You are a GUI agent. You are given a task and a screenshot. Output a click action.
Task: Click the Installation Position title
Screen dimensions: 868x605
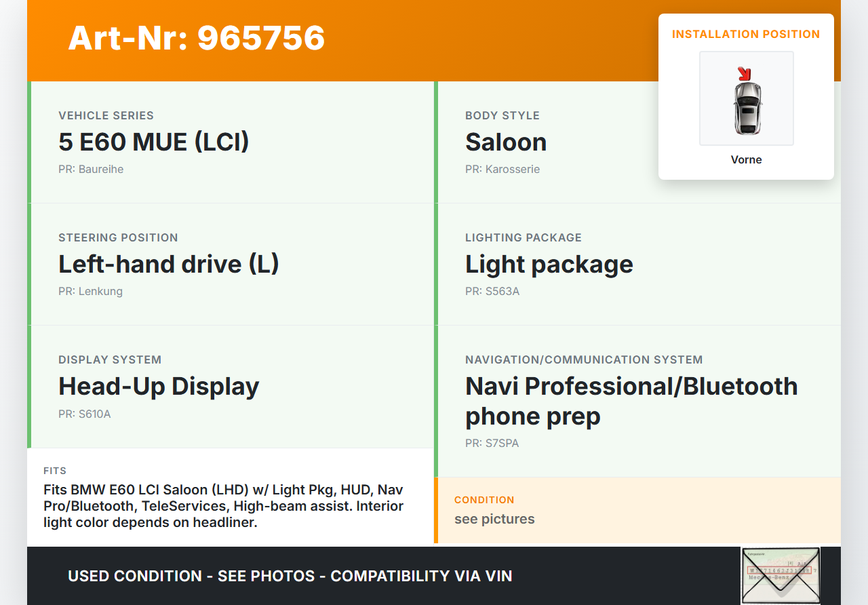(746, 34)
